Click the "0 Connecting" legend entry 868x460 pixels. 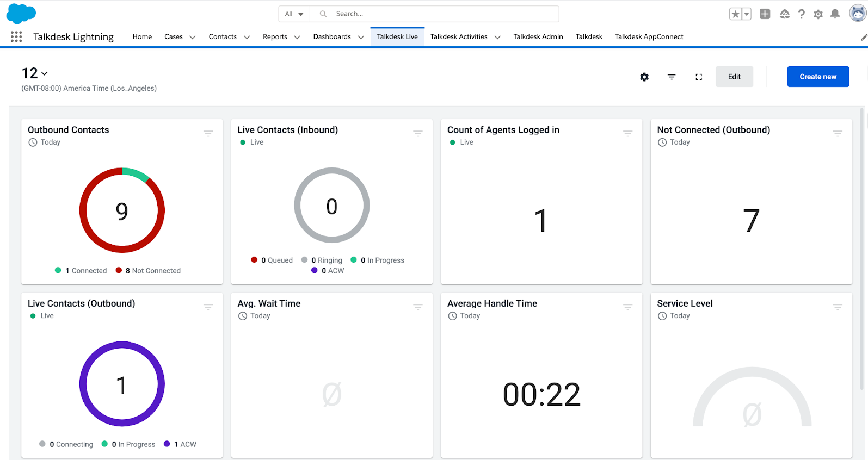click(66, 444)
